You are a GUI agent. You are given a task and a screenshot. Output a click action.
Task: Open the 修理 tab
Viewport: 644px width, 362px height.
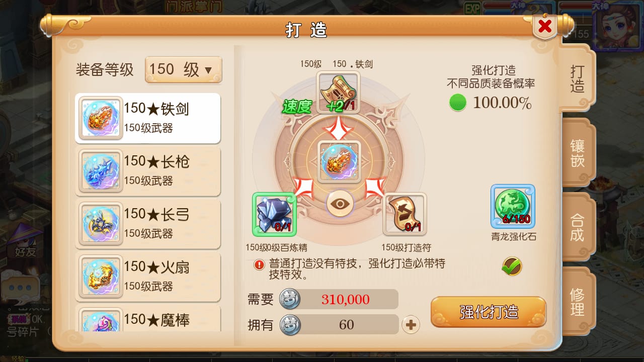pos(577,301)
